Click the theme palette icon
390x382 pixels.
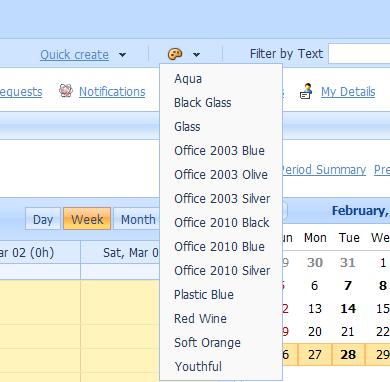(x=175, y=54)
